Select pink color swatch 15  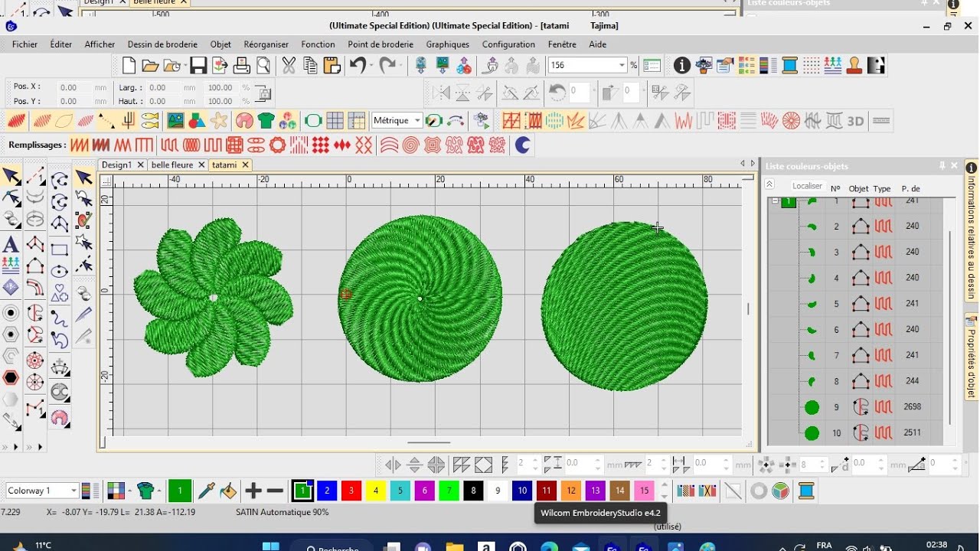tap(645, 491)
